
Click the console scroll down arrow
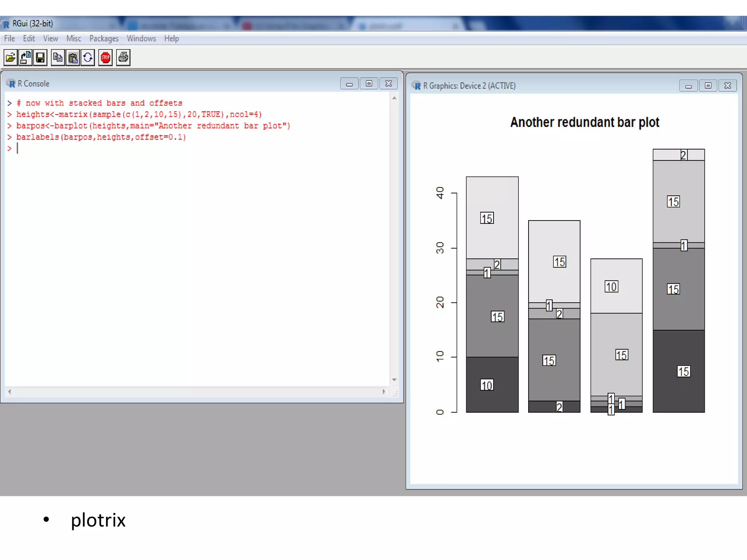coord(394,380)
